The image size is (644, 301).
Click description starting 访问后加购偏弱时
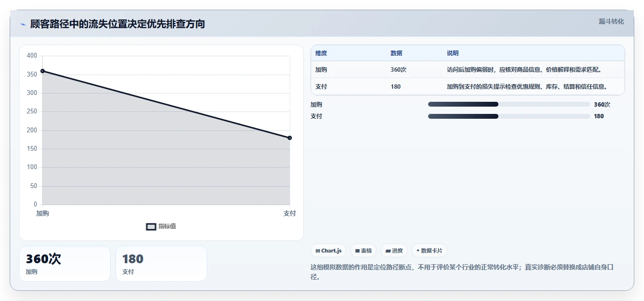tap(524, 70)
